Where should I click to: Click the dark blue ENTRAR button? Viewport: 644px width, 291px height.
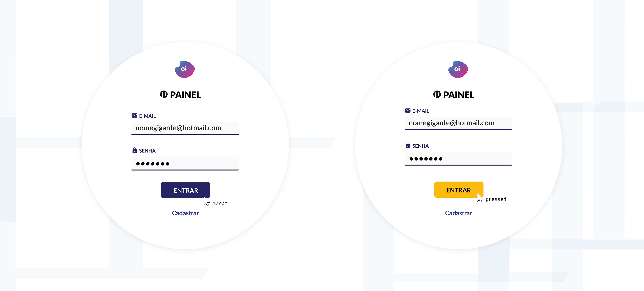185,190
